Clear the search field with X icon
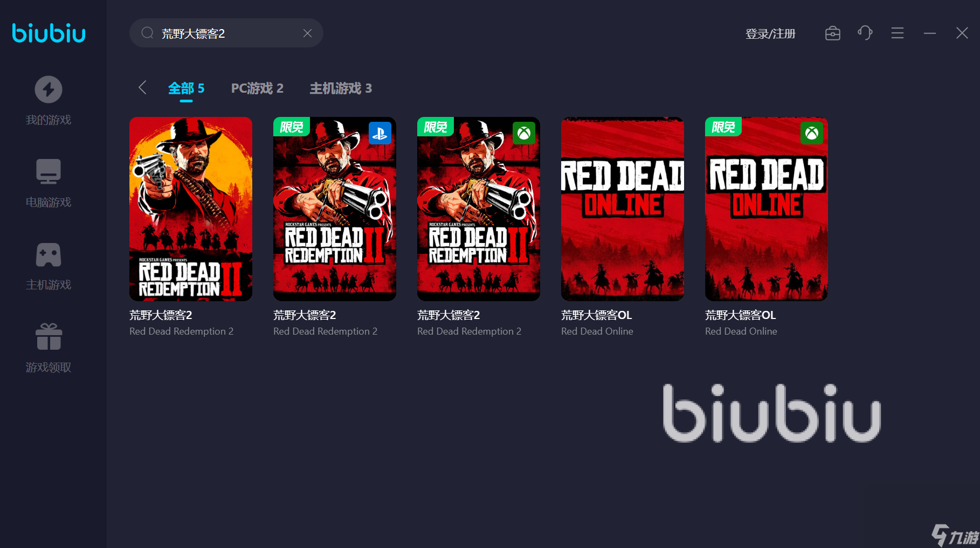 coord(307,33)
